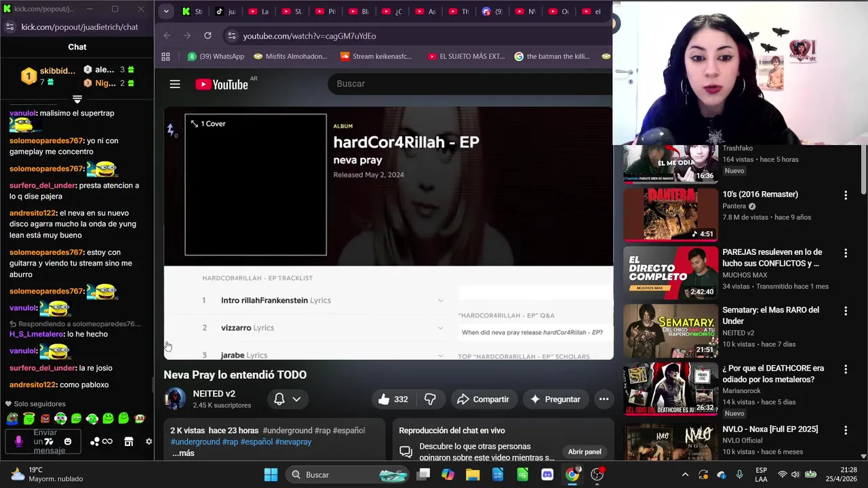Viewport: 868px width, 488px height.
Task: Open the 19°C weather widget
Action: 47,474
